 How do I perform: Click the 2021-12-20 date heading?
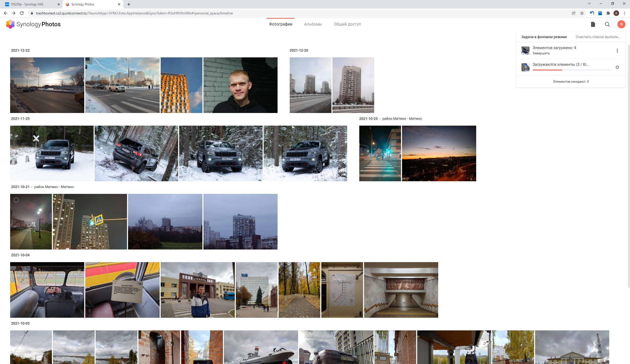tap(299, 50)
